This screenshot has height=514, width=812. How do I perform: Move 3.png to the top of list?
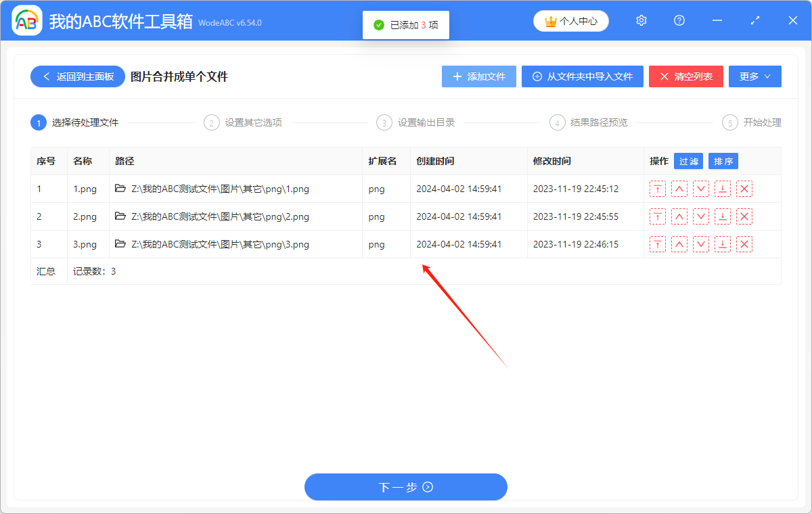coord(657,245)
